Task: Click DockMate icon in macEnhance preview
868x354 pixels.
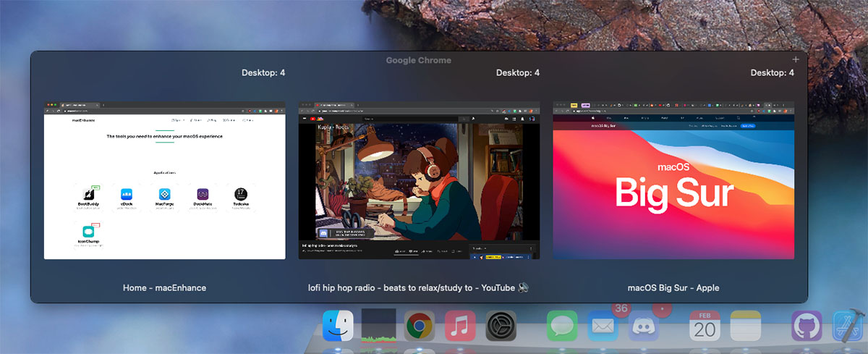Action: coord(203,193)
